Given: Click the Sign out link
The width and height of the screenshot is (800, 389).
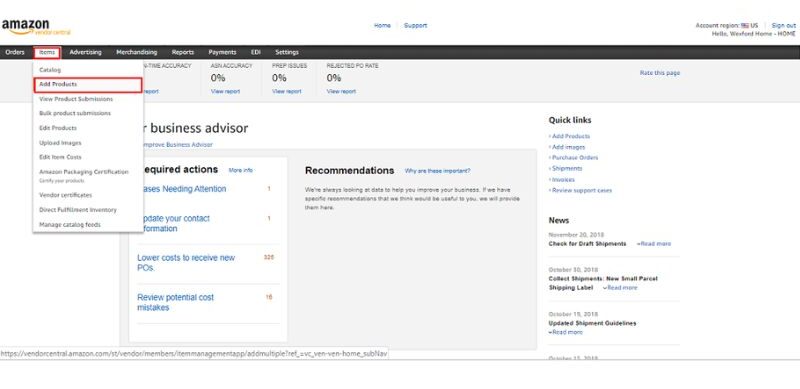Looking at the screenshot, I should point(783,26).
